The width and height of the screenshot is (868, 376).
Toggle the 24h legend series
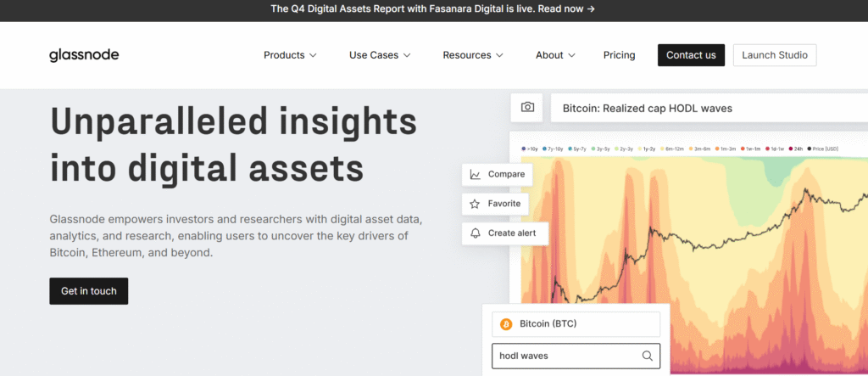[x=796, y=149]
